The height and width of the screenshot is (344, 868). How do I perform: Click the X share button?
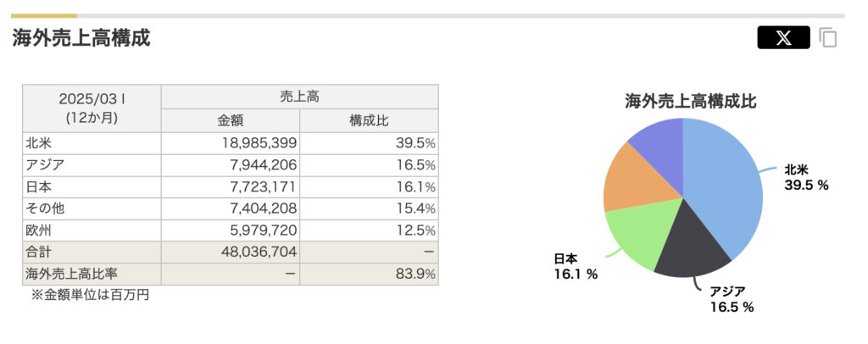coord(783,38)
